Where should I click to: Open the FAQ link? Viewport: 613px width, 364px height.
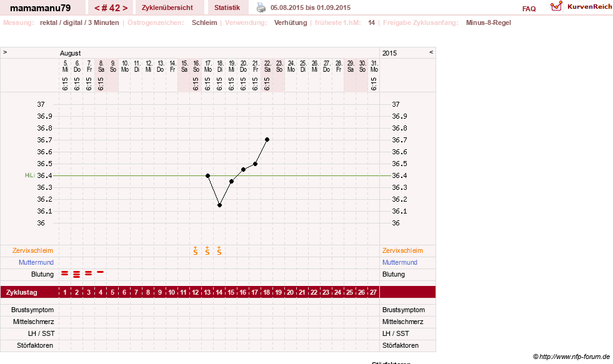pos(529,9)
